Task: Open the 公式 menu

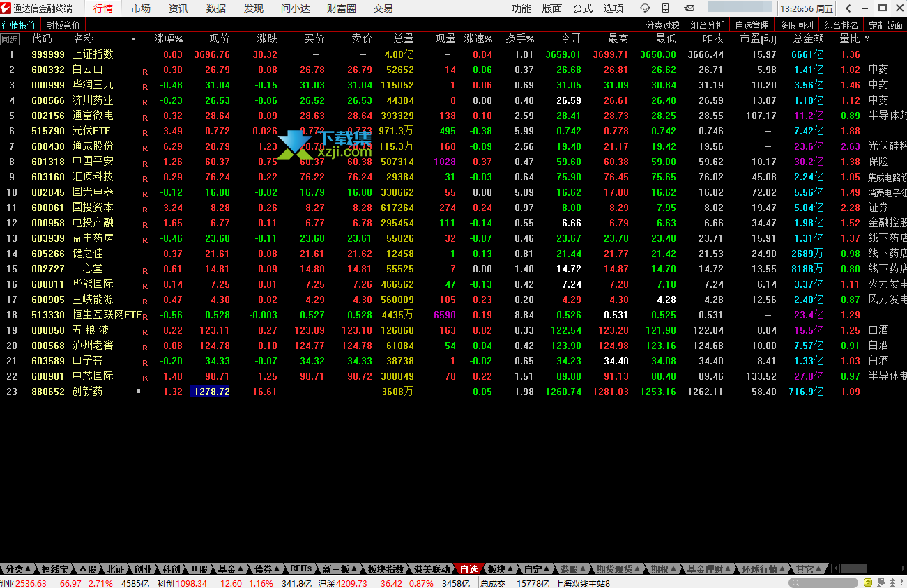Action: 583,8
